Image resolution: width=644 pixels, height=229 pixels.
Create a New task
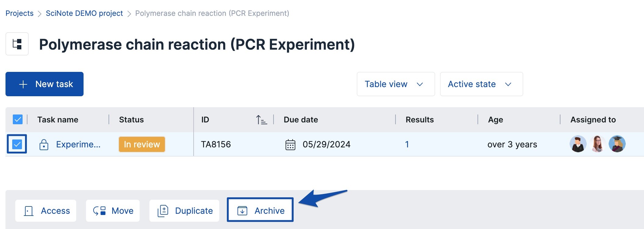45,84
